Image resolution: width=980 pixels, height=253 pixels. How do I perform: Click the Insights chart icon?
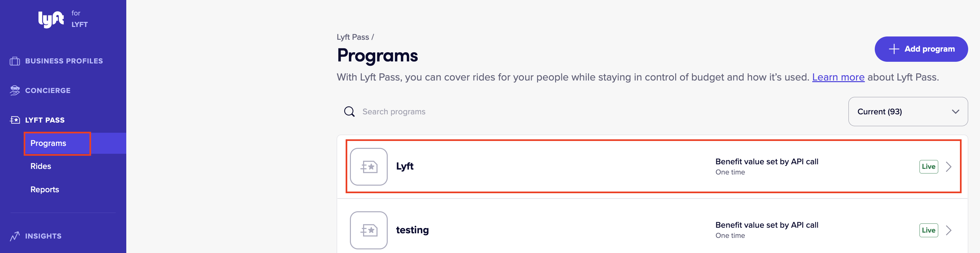[15, 236]
